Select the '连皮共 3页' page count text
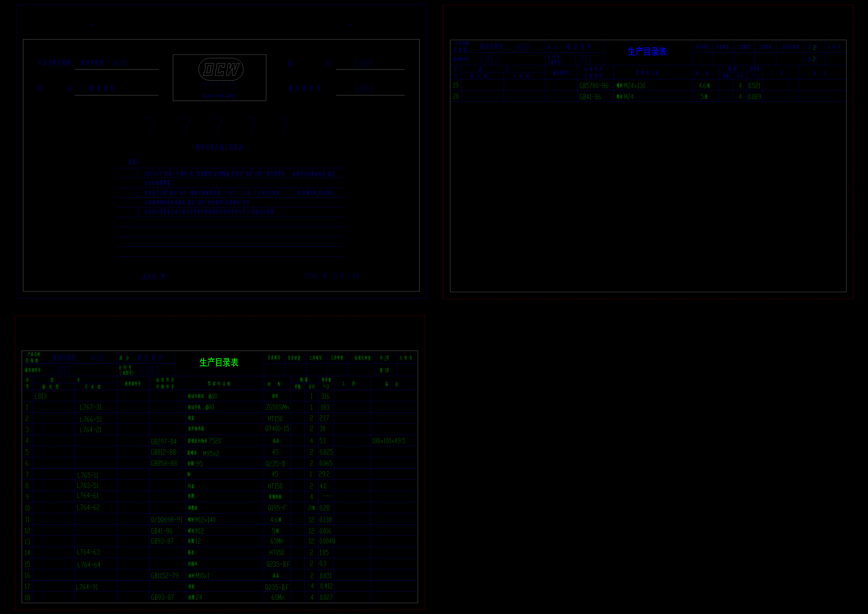868x614 pixels. click(154, 277)
